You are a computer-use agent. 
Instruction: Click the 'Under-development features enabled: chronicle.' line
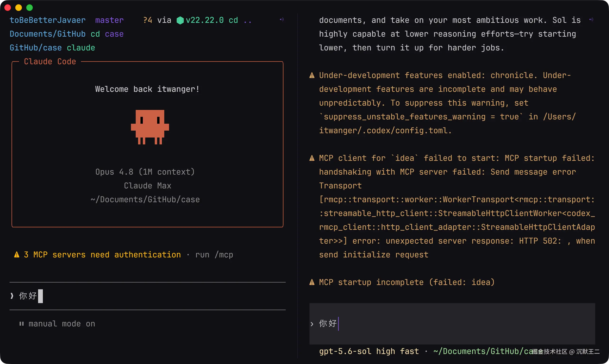[428, 75]
